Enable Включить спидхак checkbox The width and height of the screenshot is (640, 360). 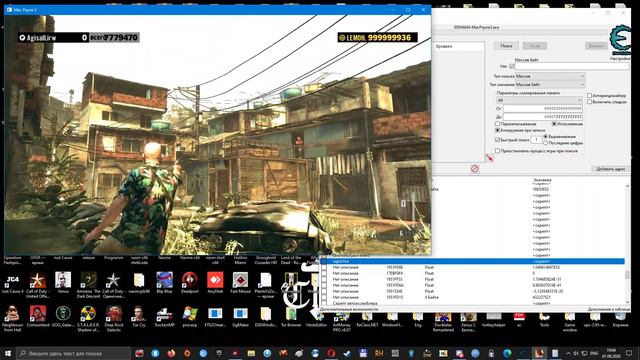click(589, 102)
